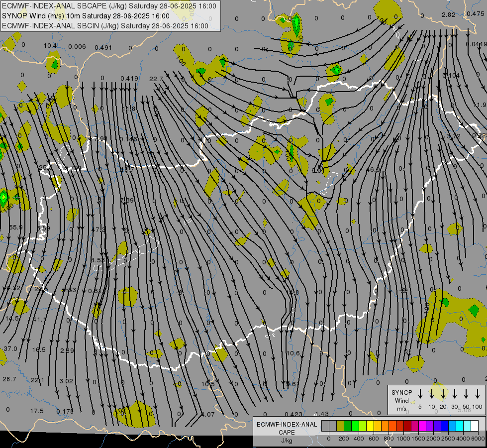
Task: Click the 50 m/s wind arrow in legend
Action: [x=466, y=394]
